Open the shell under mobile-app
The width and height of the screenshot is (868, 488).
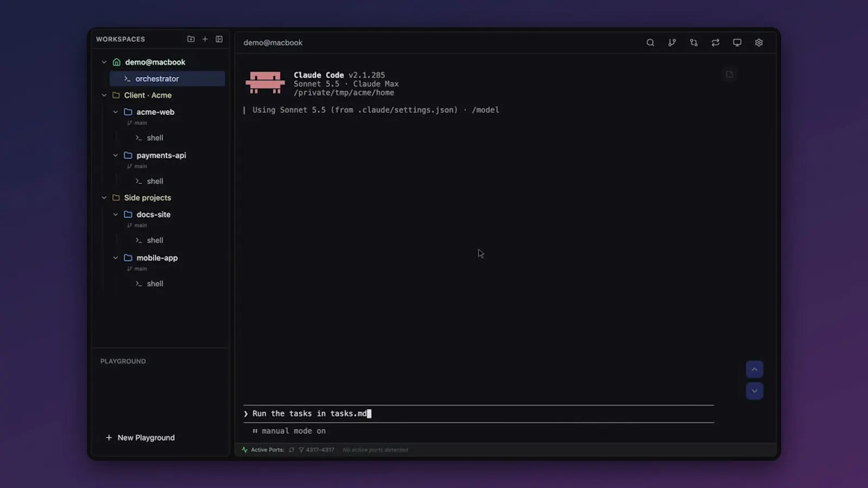coord(155,284)
